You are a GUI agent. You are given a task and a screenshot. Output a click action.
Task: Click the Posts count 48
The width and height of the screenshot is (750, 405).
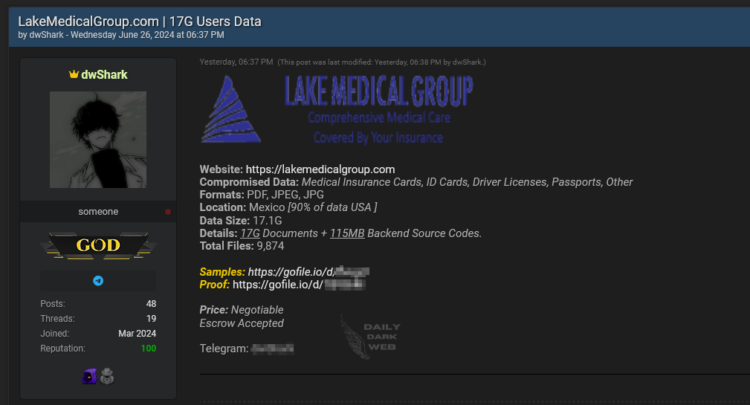tap(151, 304)
